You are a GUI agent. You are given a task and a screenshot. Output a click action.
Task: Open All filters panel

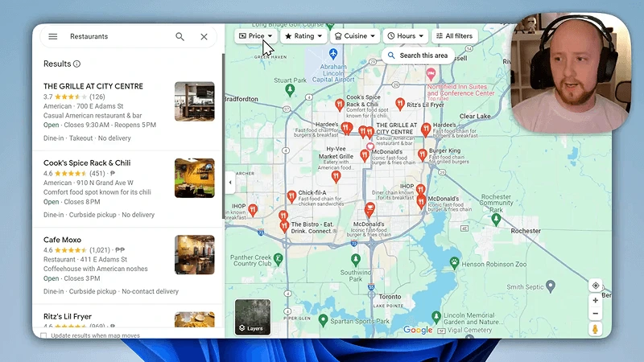click(454, 36)
